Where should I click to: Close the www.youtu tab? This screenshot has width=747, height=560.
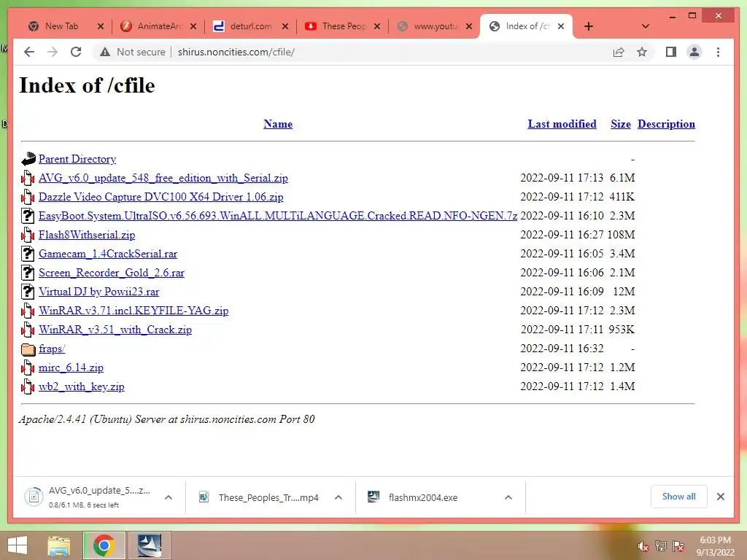pos(469,26)
